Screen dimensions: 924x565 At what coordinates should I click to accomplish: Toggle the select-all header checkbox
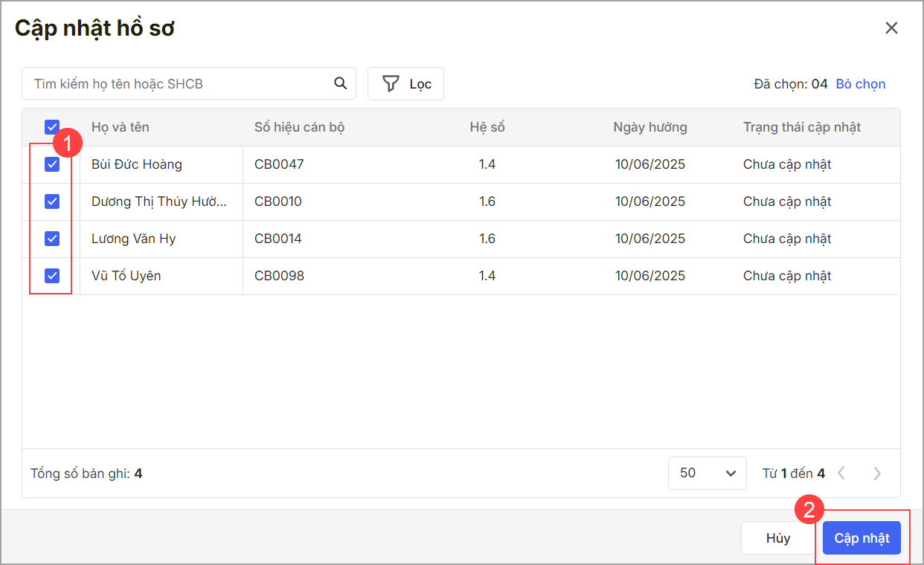point(52,127)
